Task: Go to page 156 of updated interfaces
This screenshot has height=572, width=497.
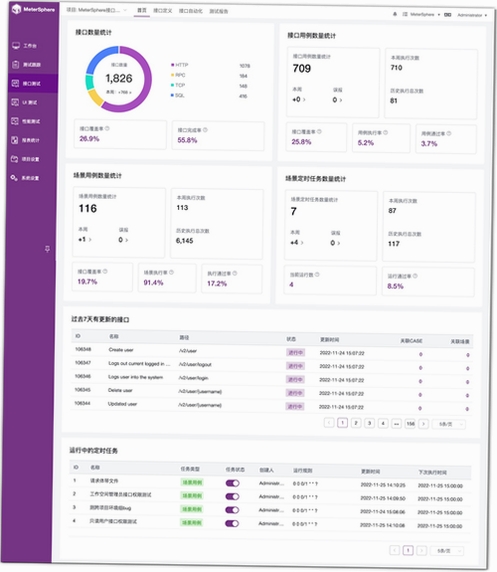Action: click(410, 424)
